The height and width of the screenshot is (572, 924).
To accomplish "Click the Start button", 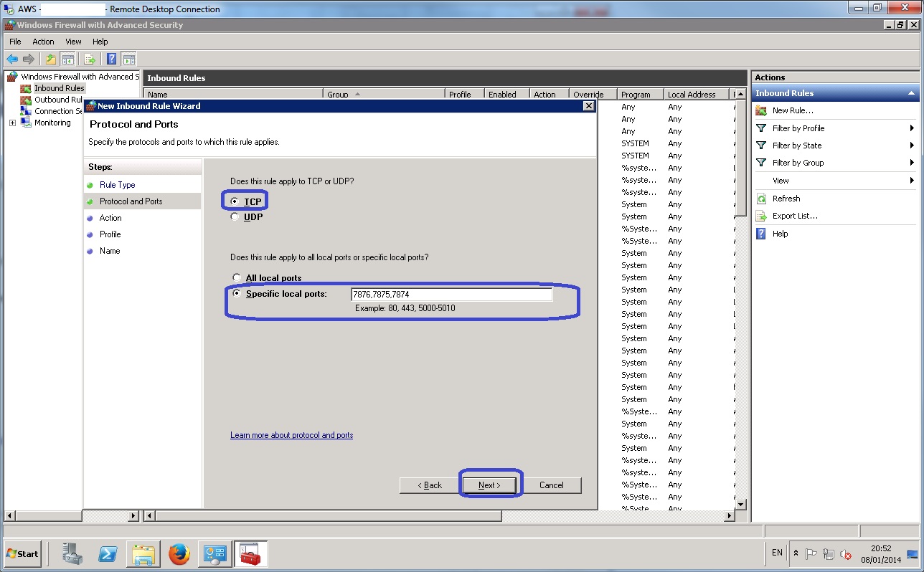I will (22, 554).
